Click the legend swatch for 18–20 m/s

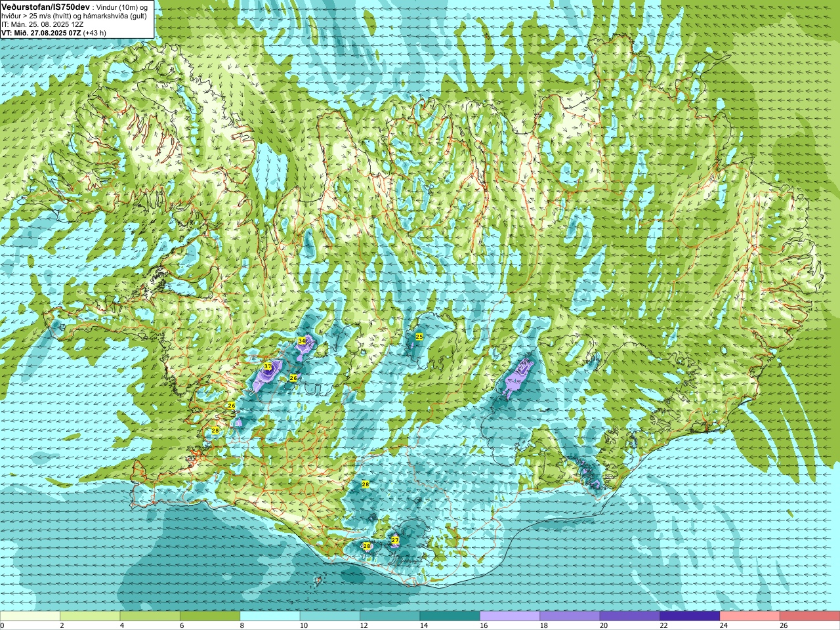570,616
